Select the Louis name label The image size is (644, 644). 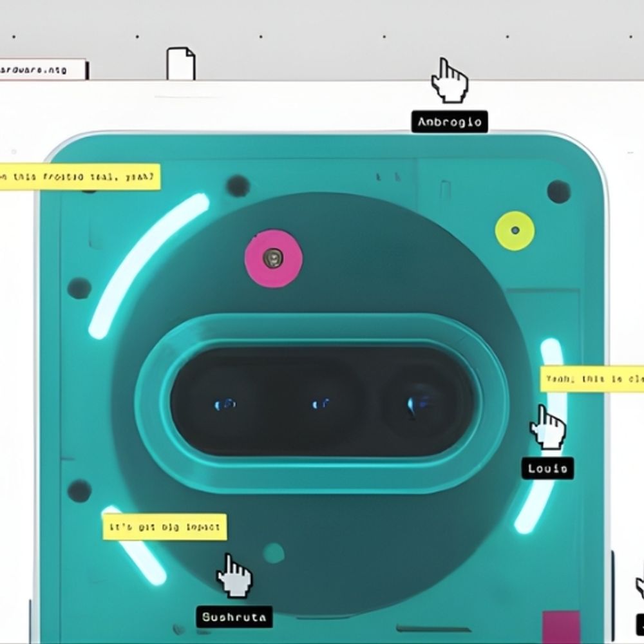(547, 468)
